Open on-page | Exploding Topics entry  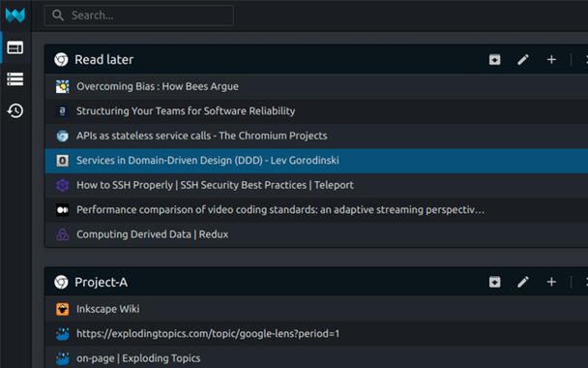[316, 358]
